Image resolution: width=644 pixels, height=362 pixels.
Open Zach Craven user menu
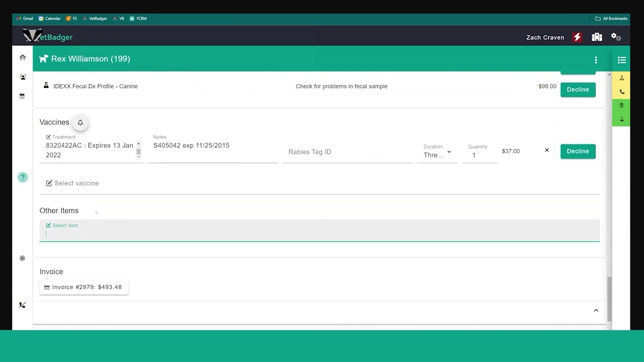[545, 37]
